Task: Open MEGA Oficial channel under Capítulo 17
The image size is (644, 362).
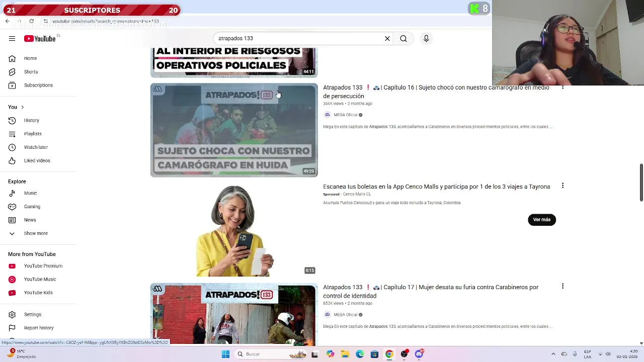Action: 345,315
